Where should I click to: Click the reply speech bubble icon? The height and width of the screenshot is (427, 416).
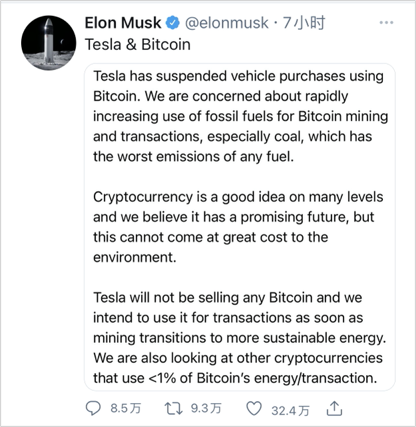93,408
